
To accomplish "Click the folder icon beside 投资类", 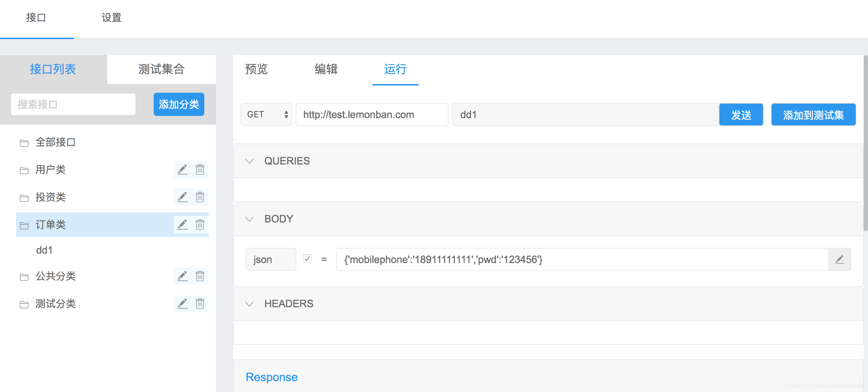I will coord(24,198).
